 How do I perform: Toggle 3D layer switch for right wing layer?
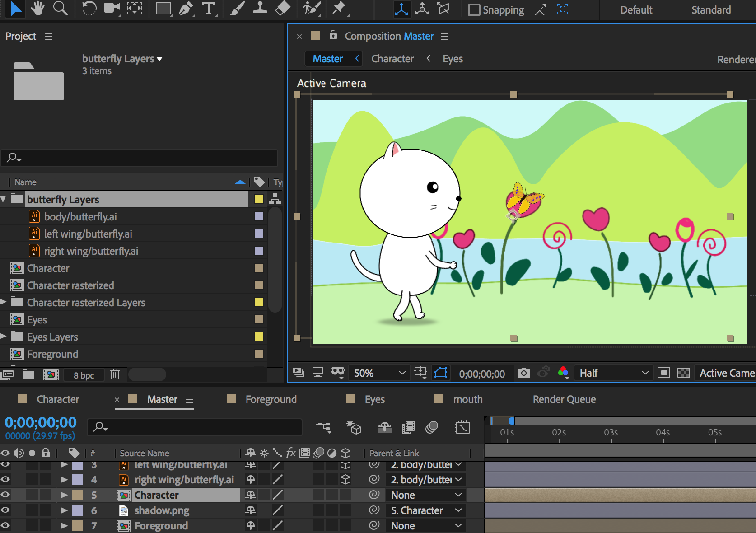pos(345,479)
